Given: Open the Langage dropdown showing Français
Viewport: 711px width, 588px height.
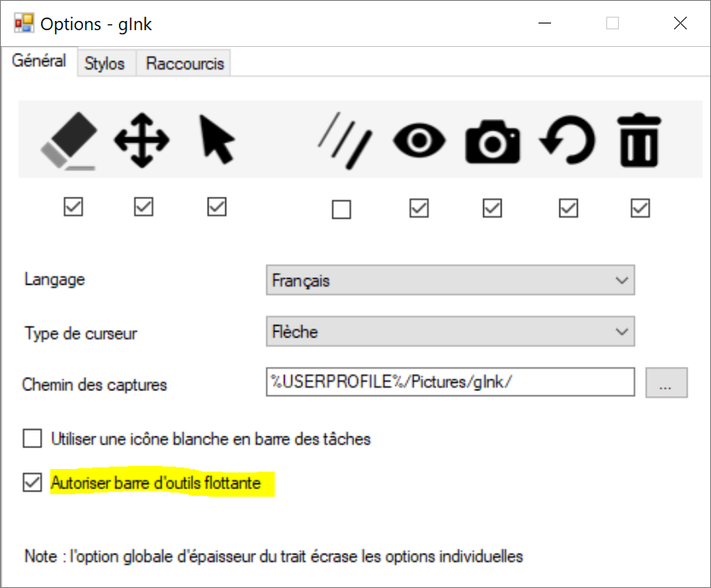Looking at the screenshot, I should (x=450, y=281).
